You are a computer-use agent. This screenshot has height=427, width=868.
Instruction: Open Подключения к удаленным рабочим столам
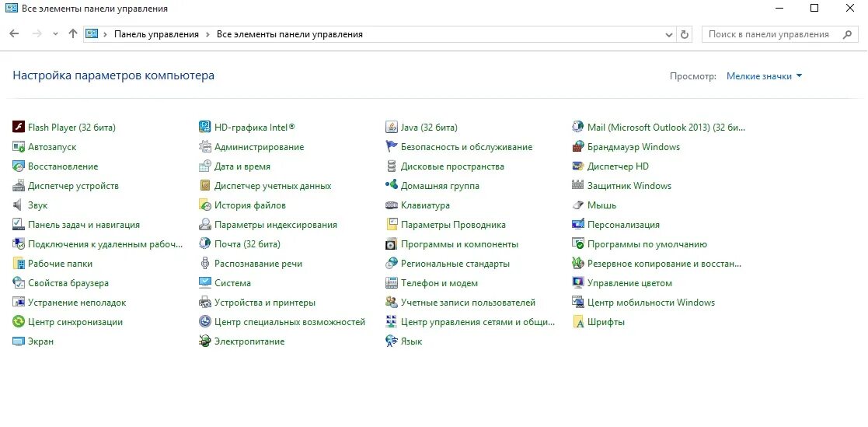coord(105,244)
